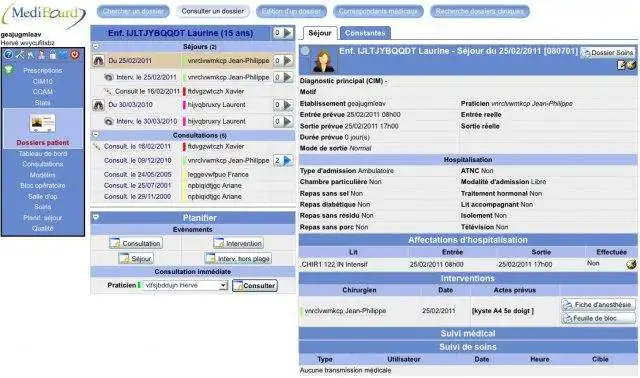This screenshot has width=640, height=378.
Task: Click the play arrow on Interv. le 30/03/2010 row
Action: pos(288,121)
